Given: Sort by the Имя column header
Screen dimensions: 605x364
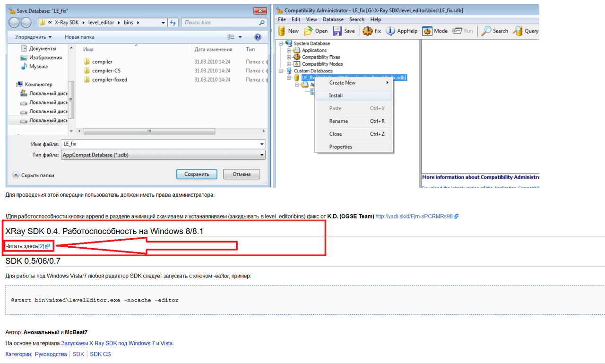Looking at the screenshot, I should click(x=88, y=49).
